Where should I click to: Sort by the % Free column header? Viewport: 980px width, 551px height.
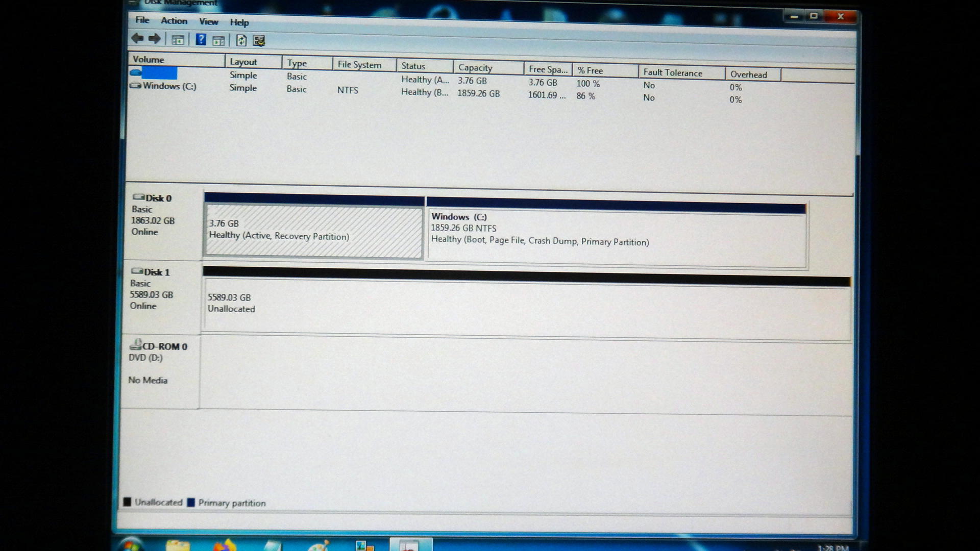[x=605, y=71]
